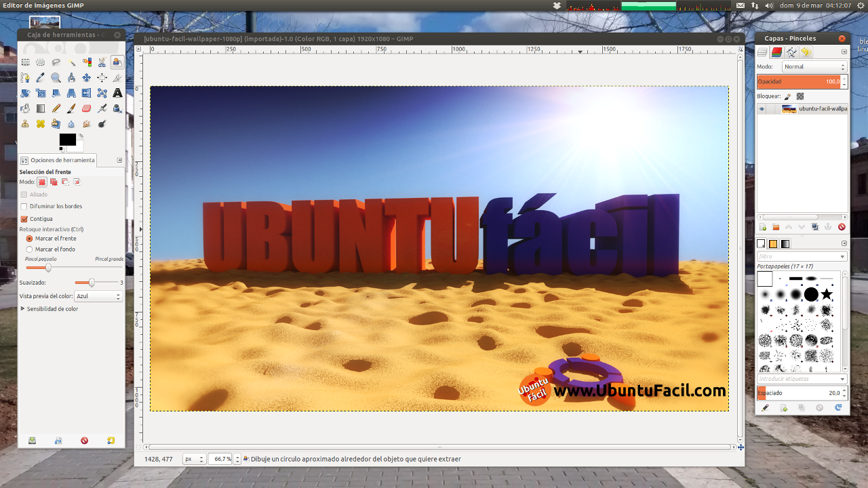Open the px units dropdown in status bar
Viewport: 868px width, 488px height.
[x=194, y=459]
